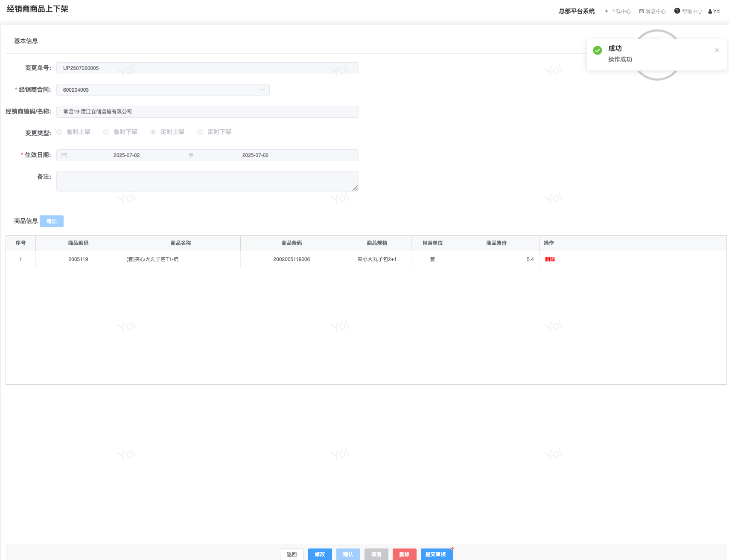The height and width of the screenshot is (560, 729).
Task: Select the 定时下架 radio option
Action: 200,132
